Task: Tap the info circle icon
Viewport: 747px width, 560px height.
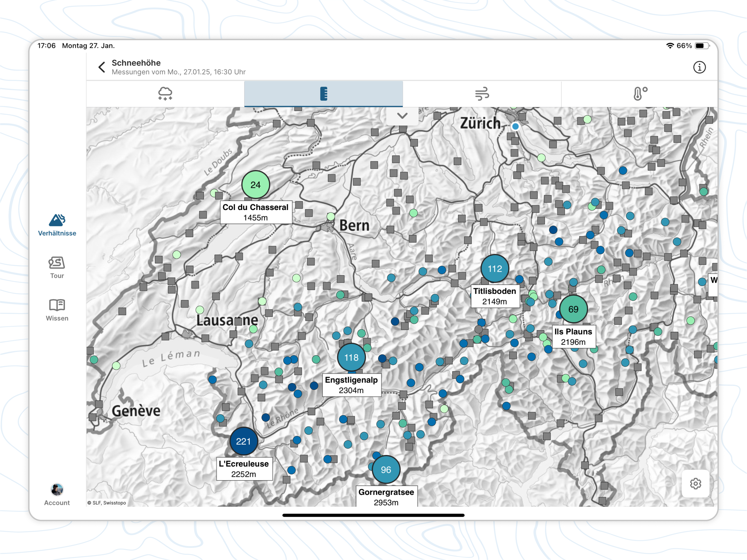Action: 699,67
